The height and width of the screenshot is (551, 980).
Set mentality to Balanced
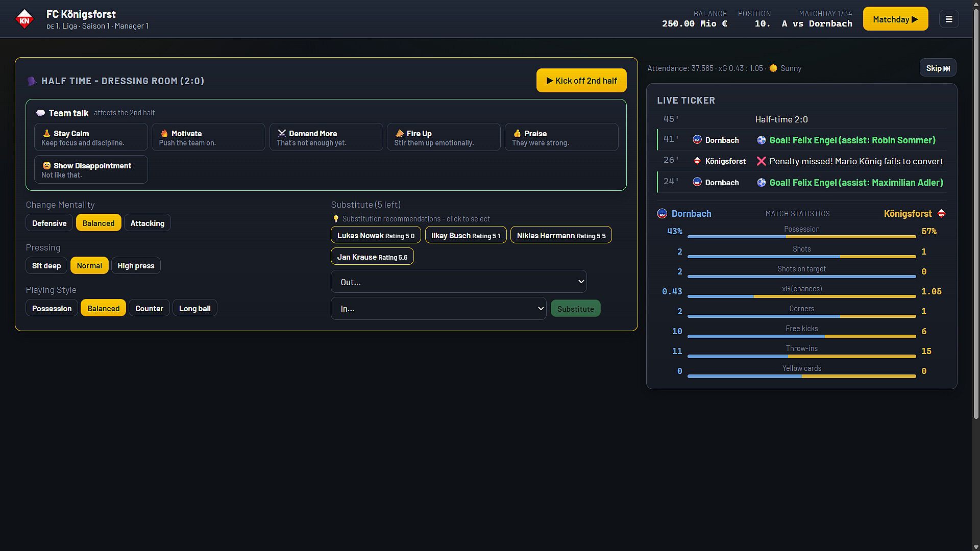pos(99,223)
